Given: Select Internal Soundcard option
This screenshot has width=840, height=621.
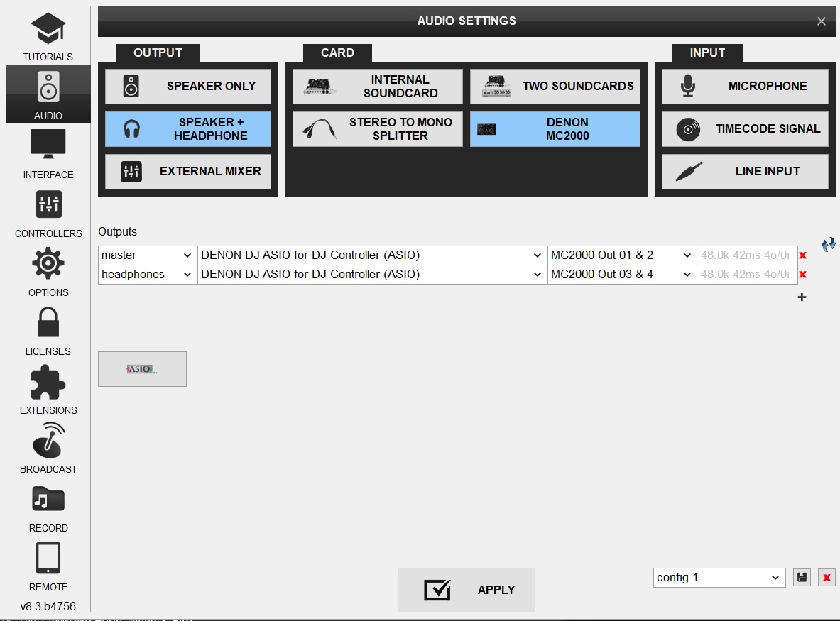Looking at the screenshot, I should [378, 86].
